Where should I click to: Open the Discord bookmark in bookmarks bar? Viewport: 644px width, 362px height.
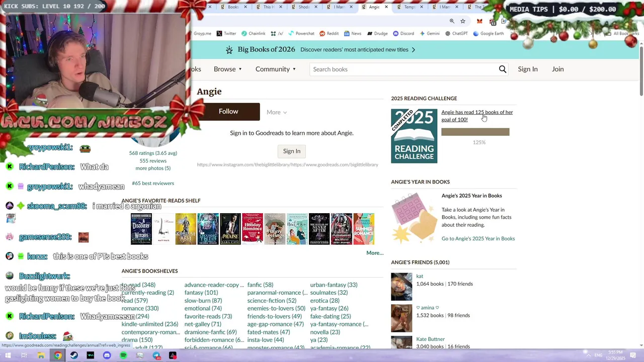click(x=404, y=34)
